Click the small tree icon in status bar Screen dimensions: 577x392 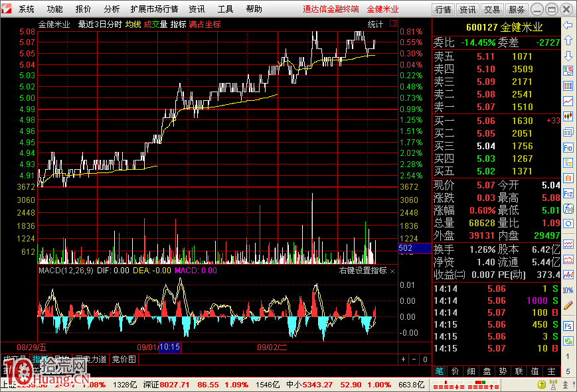coord(565,385)
